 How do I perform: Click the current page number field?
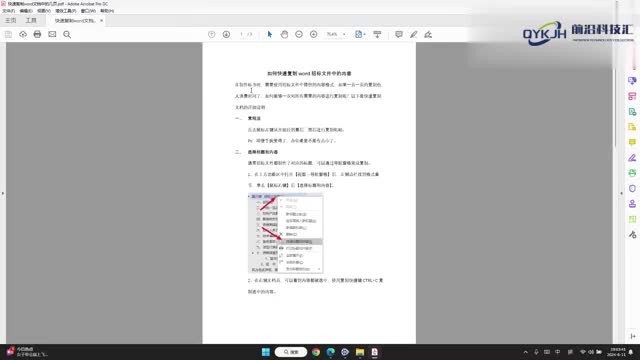[242, 34]
